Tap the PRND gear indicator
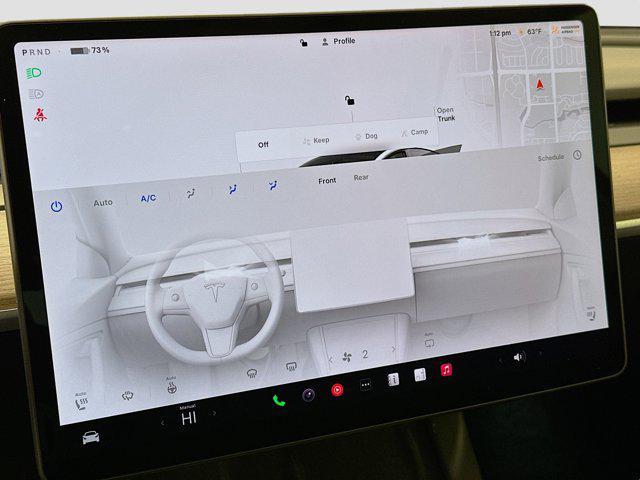The image size is (640, 480). pyautogui.click(x=37, y=52)
